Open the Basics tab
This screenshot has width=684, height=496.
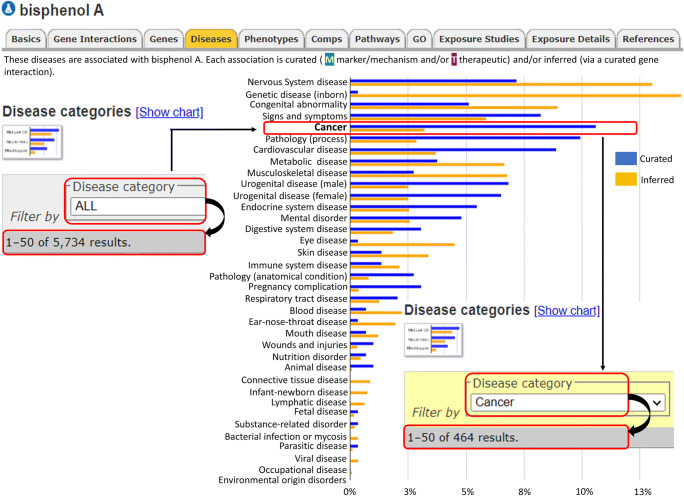pos(25,39)
